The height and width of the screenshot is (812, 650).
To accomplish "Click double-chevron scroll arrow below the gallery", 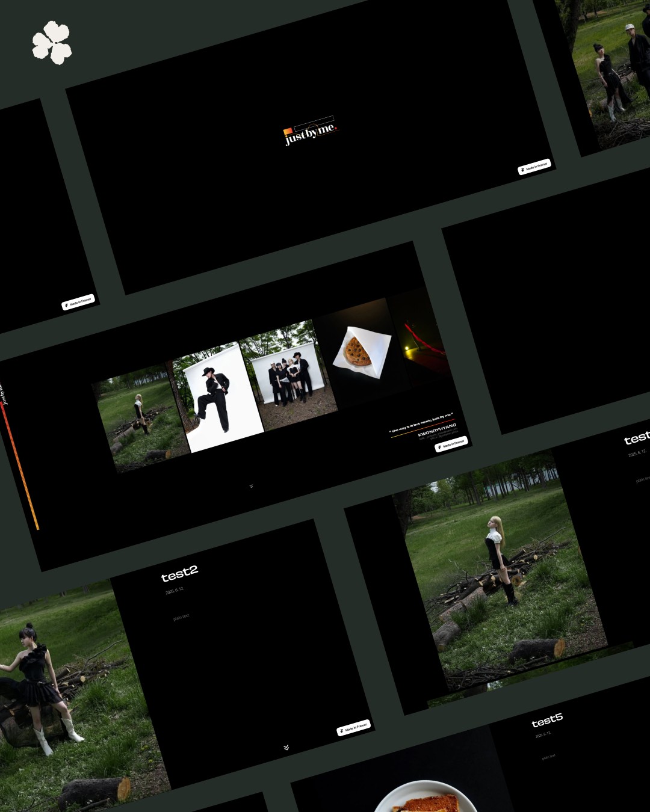I will (251, 486).
